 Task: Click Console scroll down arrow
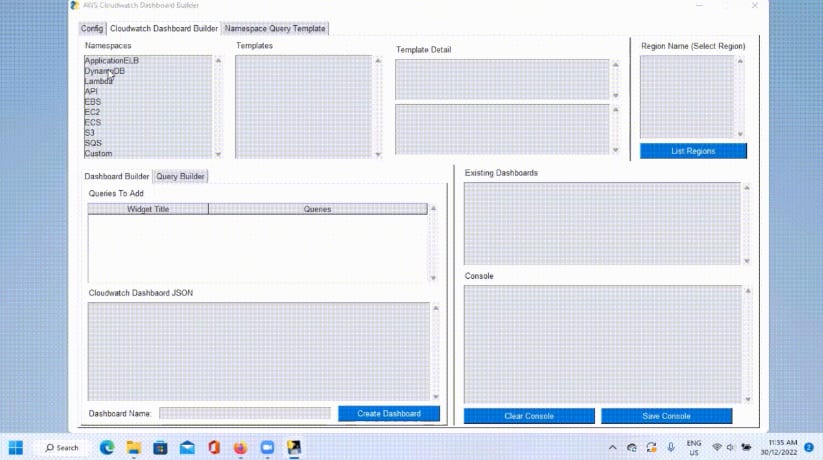click(x=748, y=399)
